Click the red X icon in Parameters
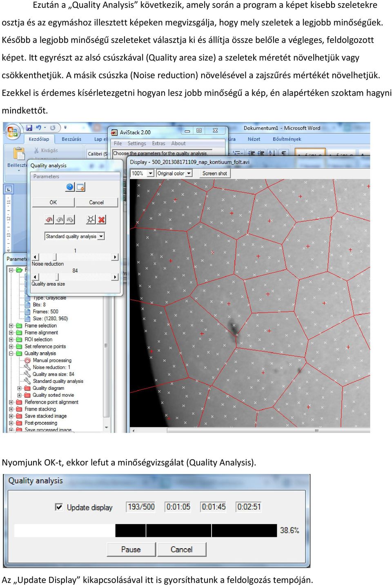Screen dimensions: 392x585 [x=101, y=220]
